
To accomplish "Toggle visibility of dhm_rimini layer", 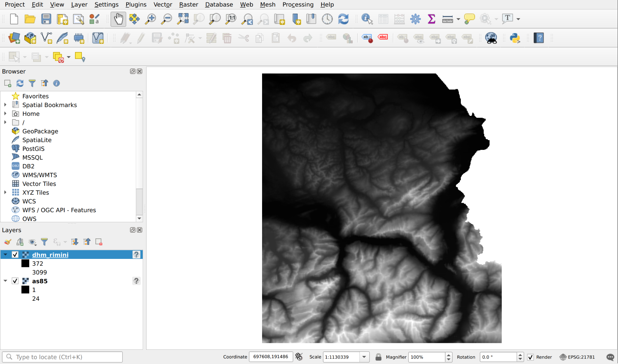I will click(x=15, y=255).
